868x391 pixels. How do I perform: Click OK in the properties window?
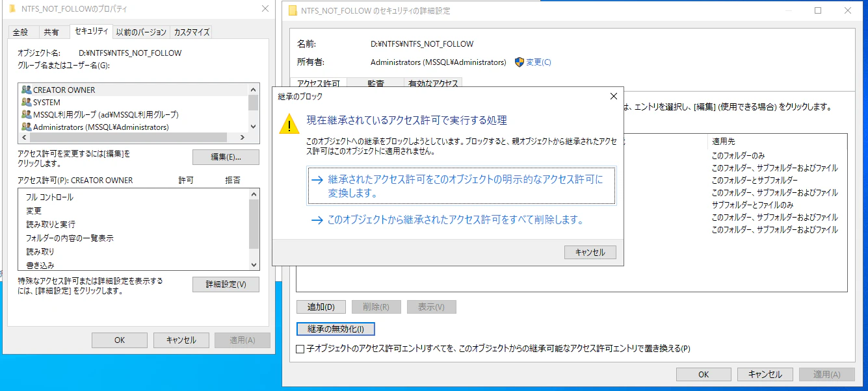[x=119, y=340]
